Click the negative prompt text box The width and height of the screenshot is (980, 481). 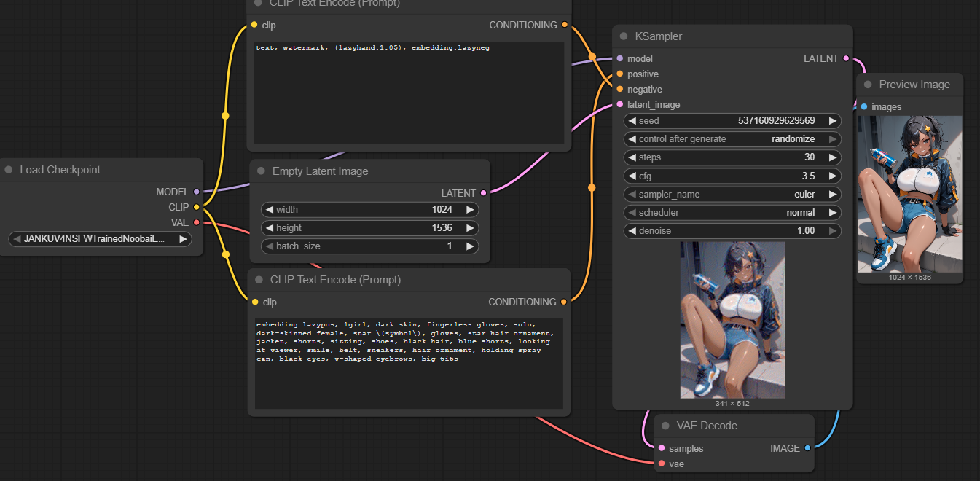(409, 93)
